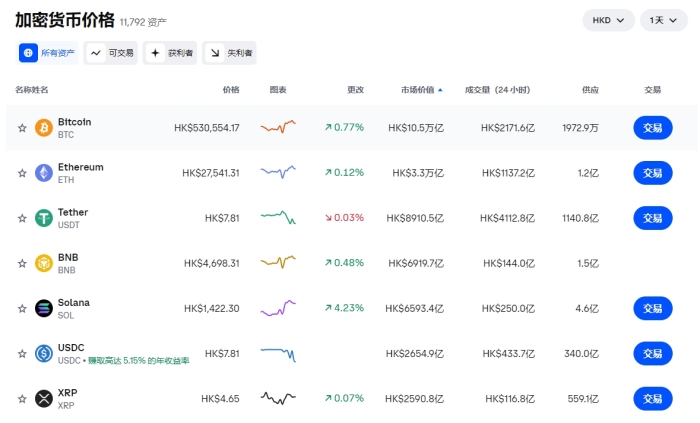This screenshot has height=423, width=700.
Task: Switch to the 所有资产 filter tab
Action: (x=47, y=53)
